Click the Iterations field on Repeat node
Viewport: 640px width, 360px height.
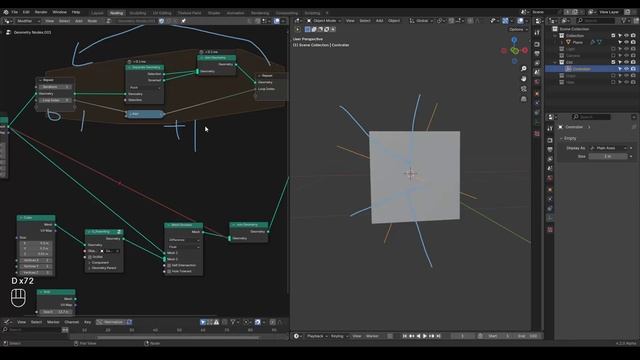(55, 87)
